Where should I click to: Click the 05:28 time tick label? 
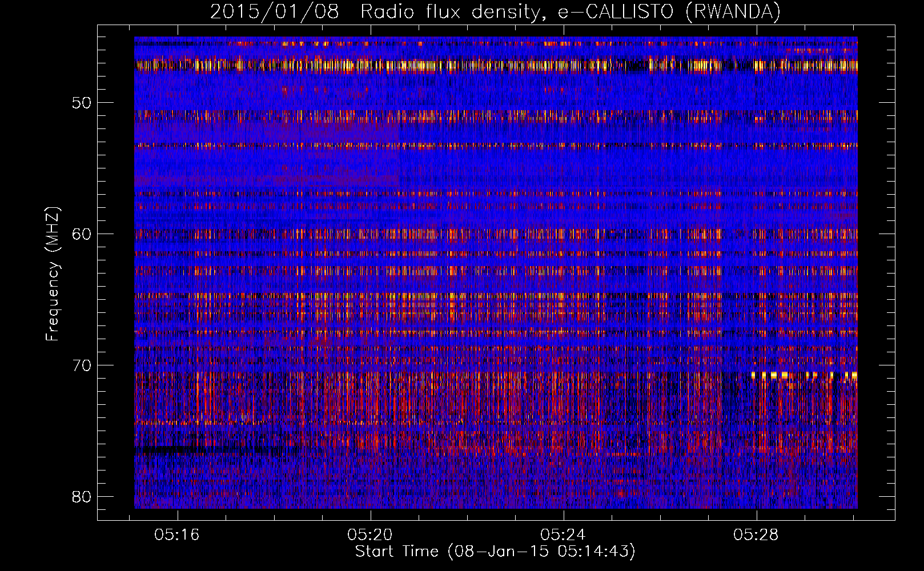coord(756,535)
